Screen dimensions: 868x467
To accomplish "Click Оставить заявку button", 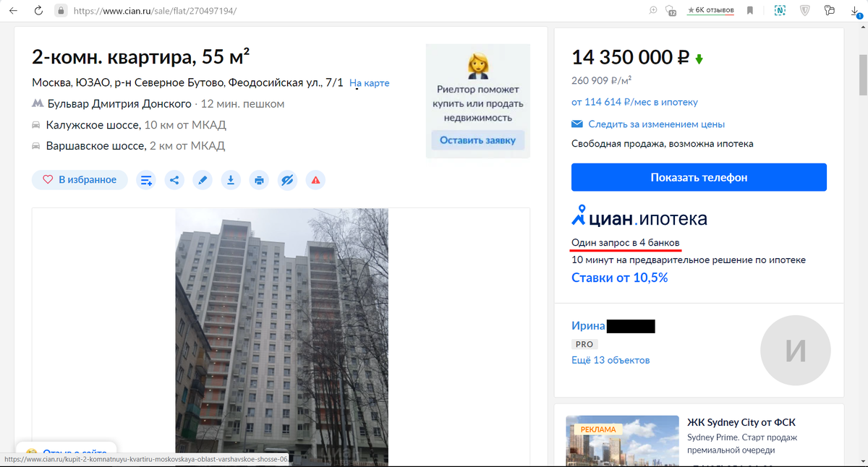I will (x=477, y=140).
